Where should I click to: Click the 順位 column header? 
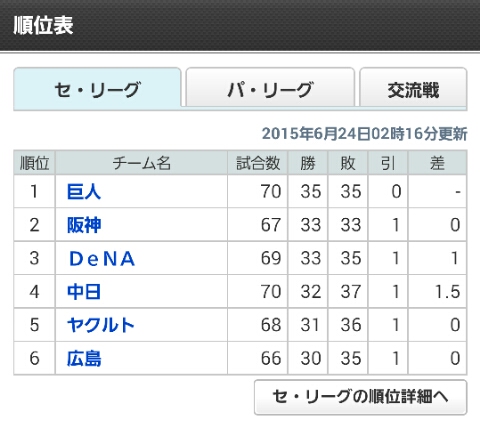coord(34,163)
